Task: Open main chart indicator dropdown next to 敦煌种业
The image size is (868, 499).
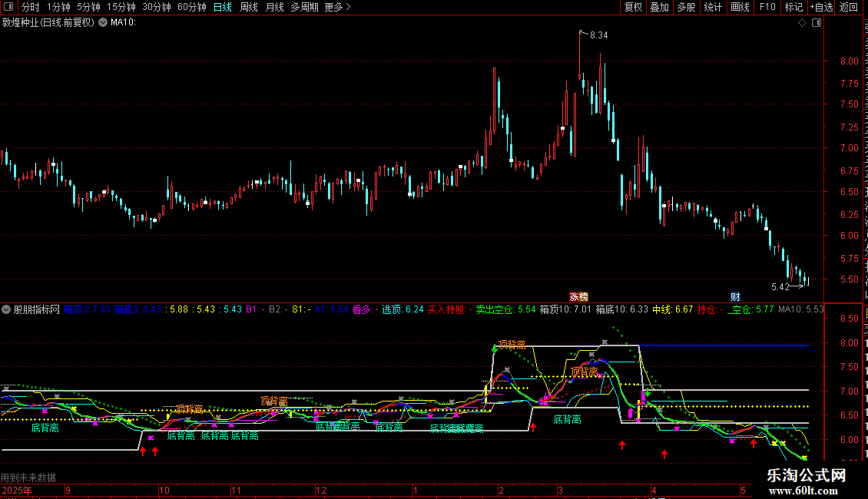Action: (103, 22)
